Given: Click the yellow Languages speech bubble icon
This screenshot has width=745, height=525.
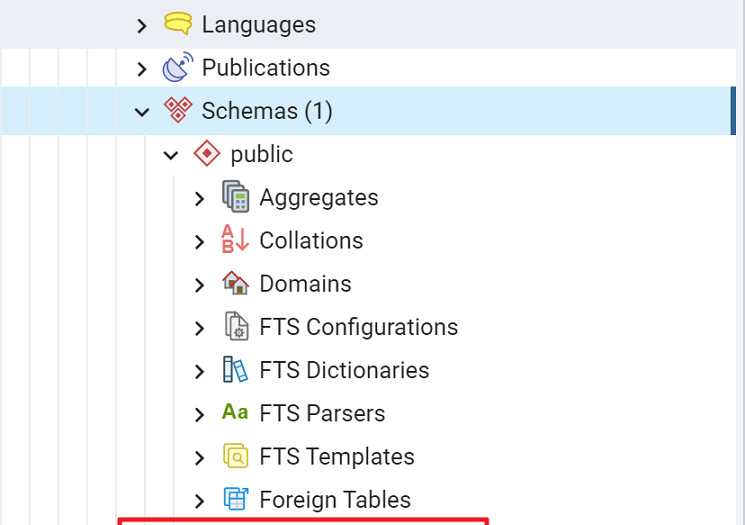Looking at the screenshot, I should point(178,23).
